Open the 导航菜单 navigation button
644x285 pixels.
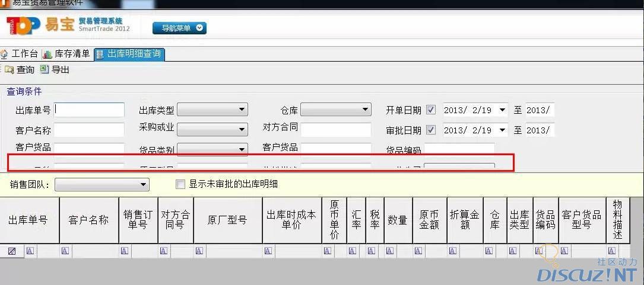coord(179,28)
